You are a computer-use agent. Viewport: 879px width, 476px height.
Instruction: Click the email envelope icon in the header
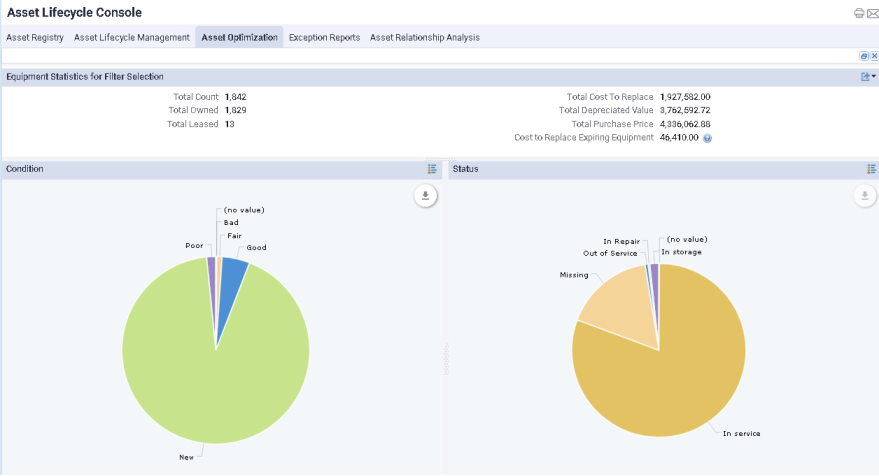[x=870, y=13]
